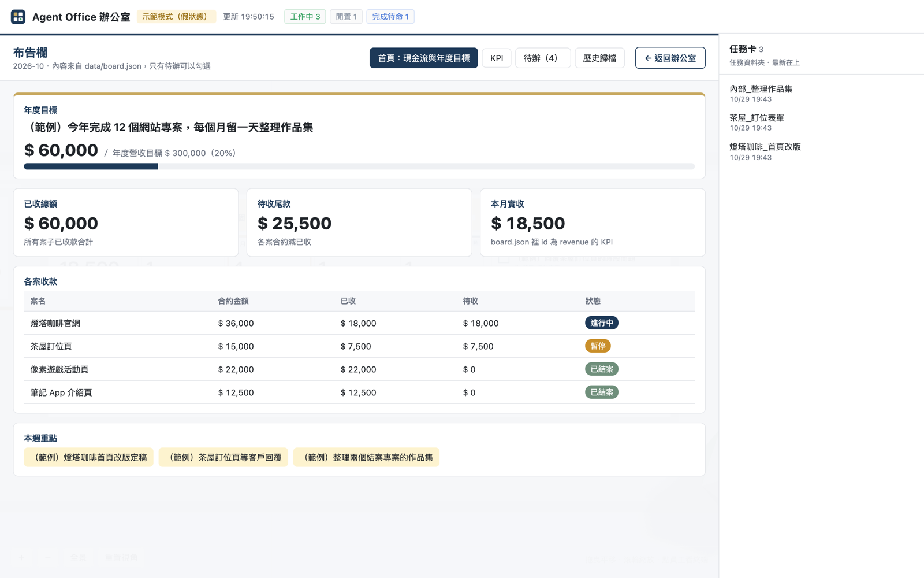Click the Agent Office app logo icon
The height and width of the screenshot is (578, 924).
18,17
